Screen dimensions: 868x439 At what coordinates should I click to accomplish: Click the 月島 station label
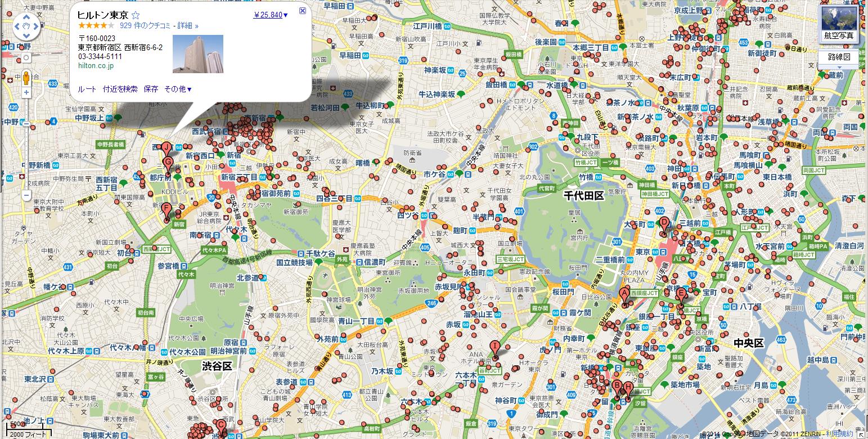pos(761,386)
